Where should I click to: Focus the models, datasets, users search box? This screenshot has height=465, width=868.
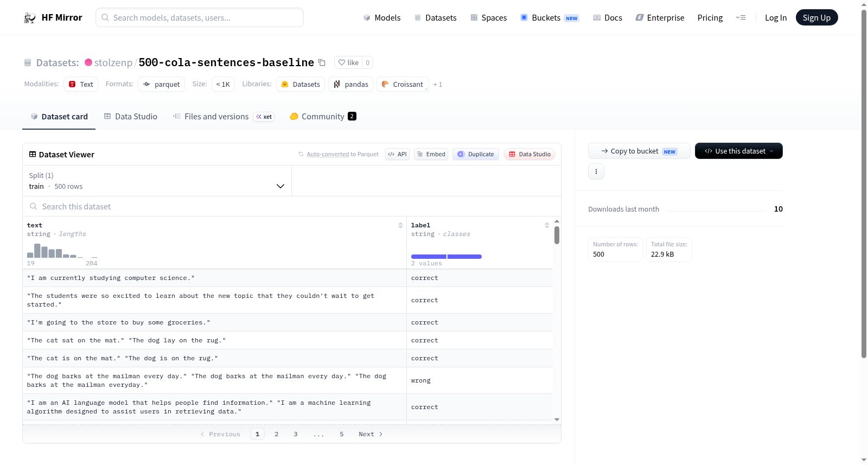click(200, 17)
